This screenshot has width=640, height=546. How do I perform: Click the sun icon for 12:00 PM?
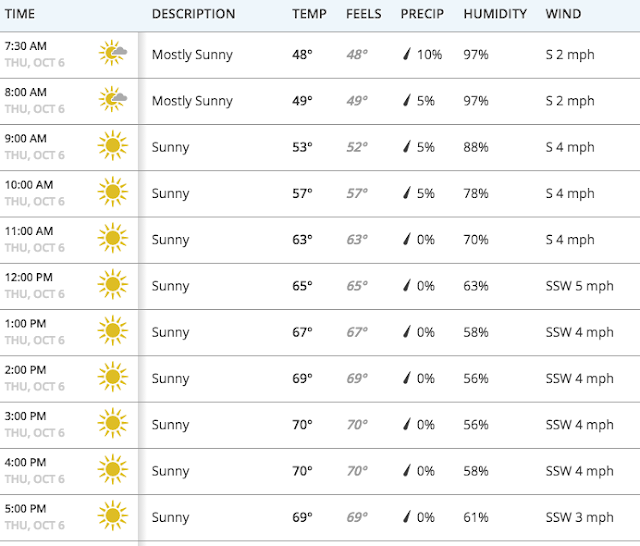112,286
